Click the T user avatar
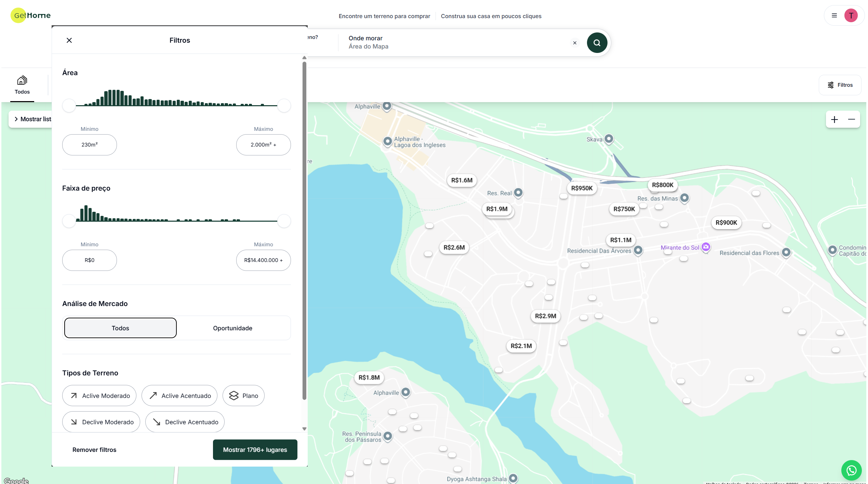 tap(851, 15)
